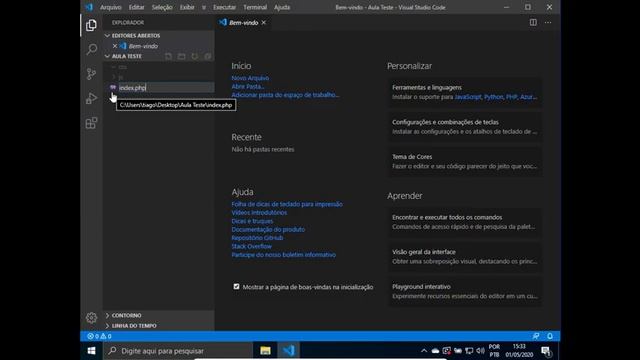Open the Windows Start menu

pyautogui.click(x=91, y=351)
